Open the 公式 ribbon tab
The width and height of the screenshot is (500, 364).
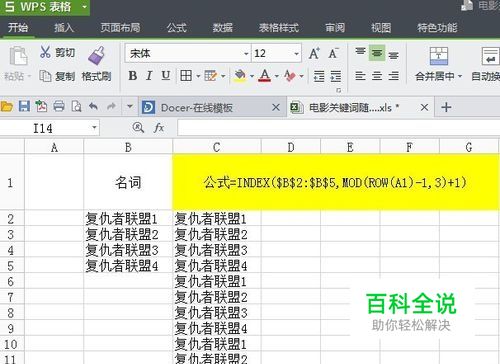click(x=177, y=28)
